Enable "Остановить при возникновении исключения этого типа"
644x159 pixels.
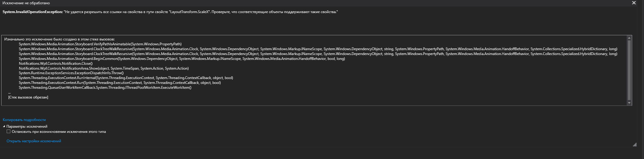[9, 132]
